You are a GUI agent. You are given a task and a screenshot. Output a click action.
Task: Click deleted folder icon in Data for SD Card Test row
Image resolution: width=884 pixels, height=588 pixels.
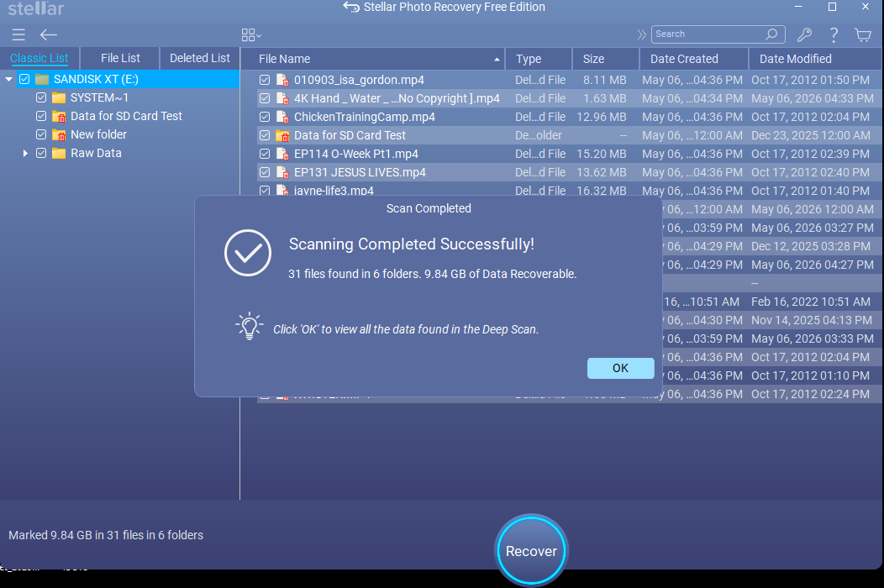[282, 136]
